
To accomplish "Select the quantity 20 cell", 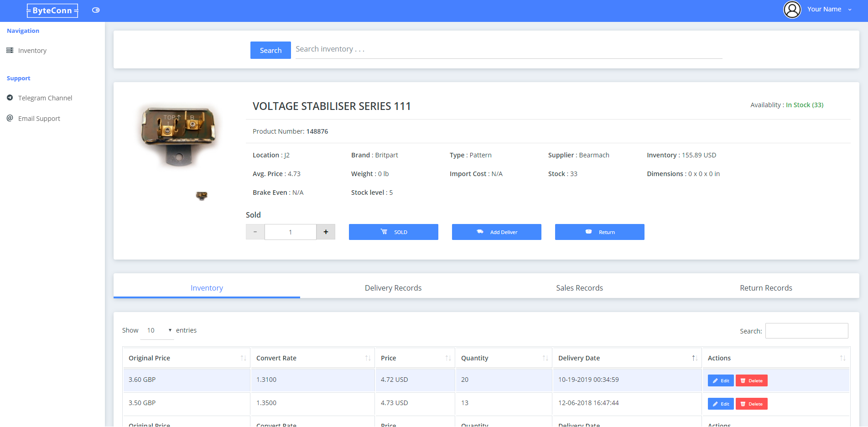I will 504,380.
